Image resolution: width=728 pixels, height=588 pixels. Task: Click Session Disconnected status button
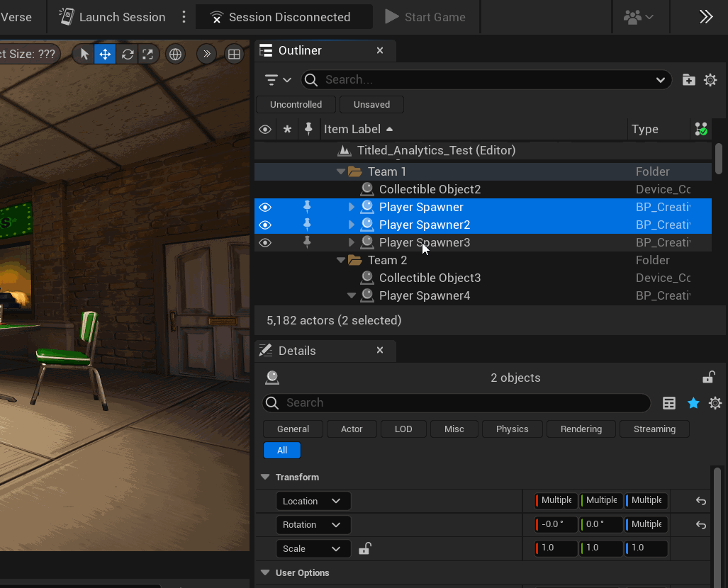tap(284, 17)
